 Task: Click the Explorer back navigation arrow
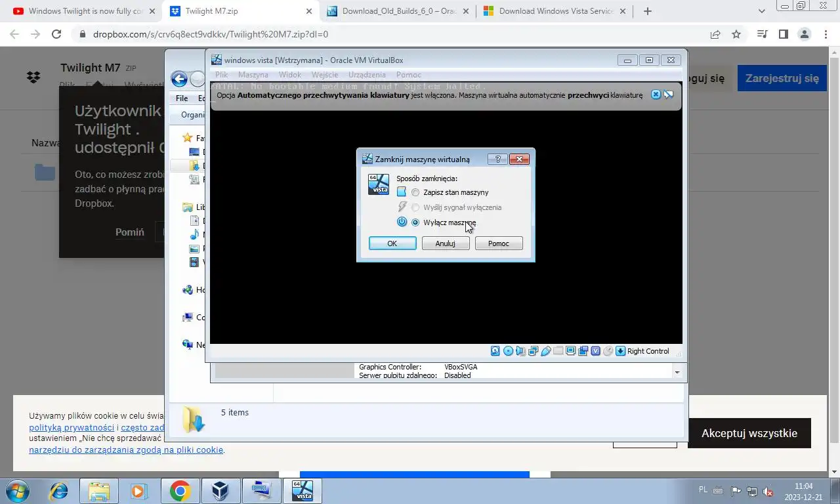[x=179, y=79]
